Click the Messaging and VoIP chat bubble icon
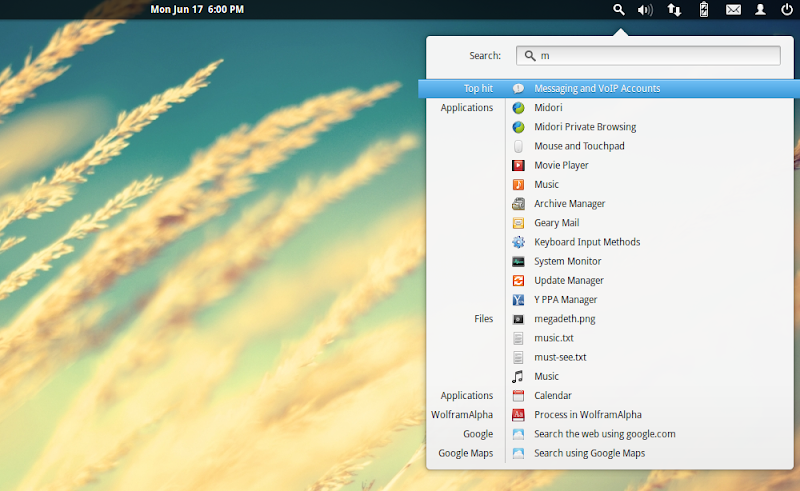 [x=518, y=88]
